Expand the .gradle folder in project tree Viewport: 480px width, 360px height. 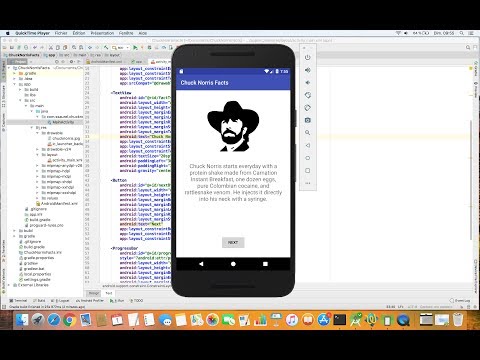tap(15, 73)
